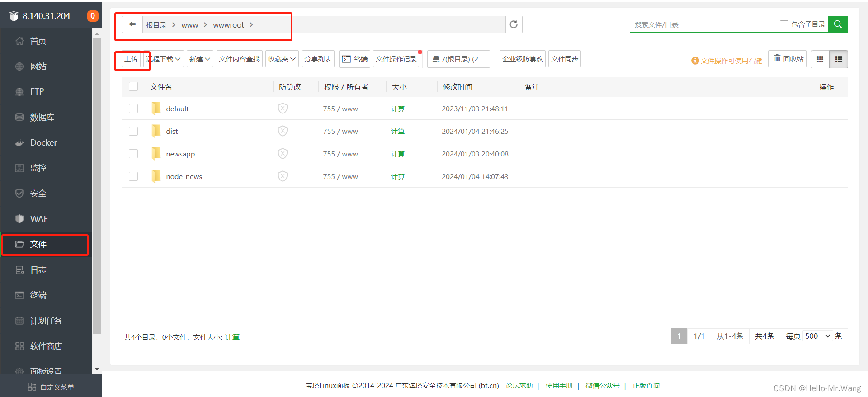This screenshot has width=868, height=397.
Task: Click the sidebar scrollbar down arrow
Action: [x=97, y=369]
